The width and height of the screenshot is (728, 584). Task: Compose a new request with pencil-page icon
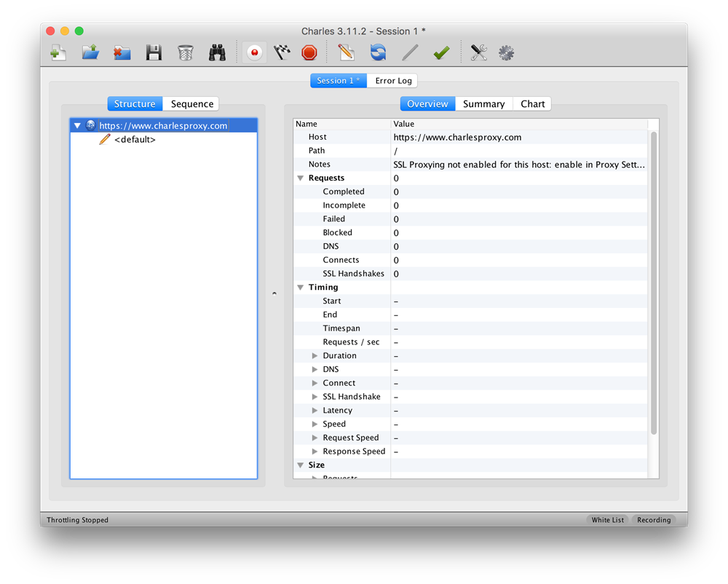[346, 52]
